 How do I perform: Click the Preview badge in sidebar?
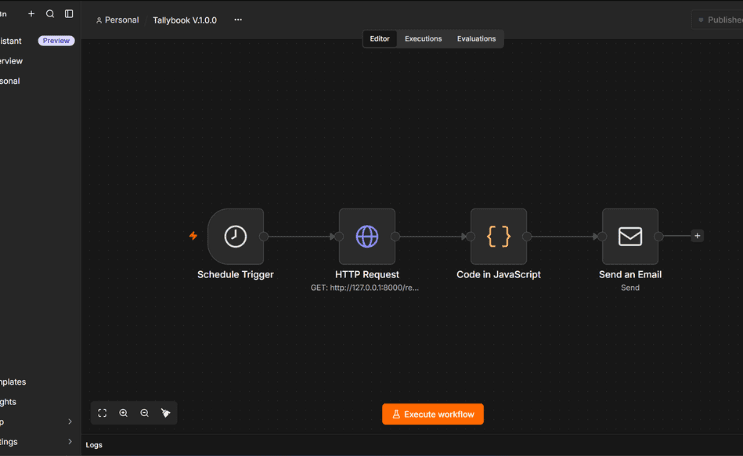(x=56, y=41)
